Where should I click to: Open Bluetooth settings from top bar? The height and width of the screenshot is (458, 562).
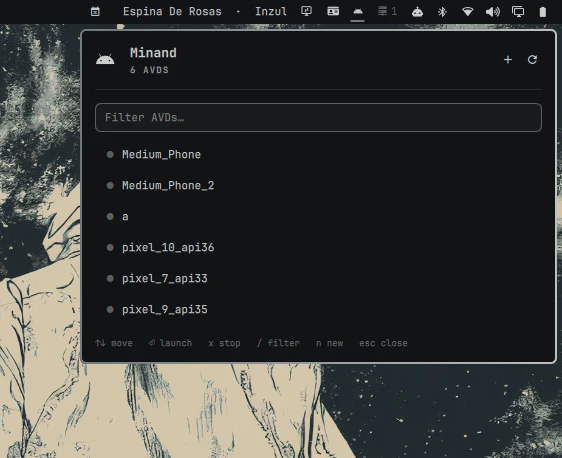(442, 12)
